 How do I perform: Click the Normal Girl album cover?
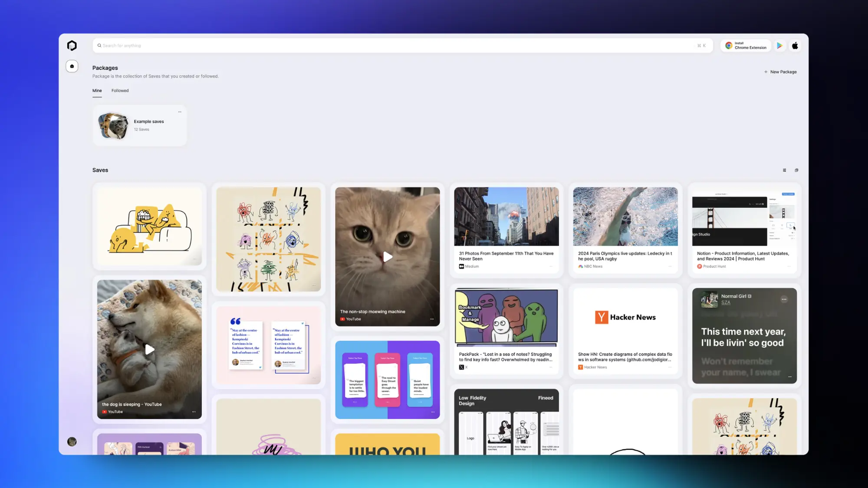[710, 300]
